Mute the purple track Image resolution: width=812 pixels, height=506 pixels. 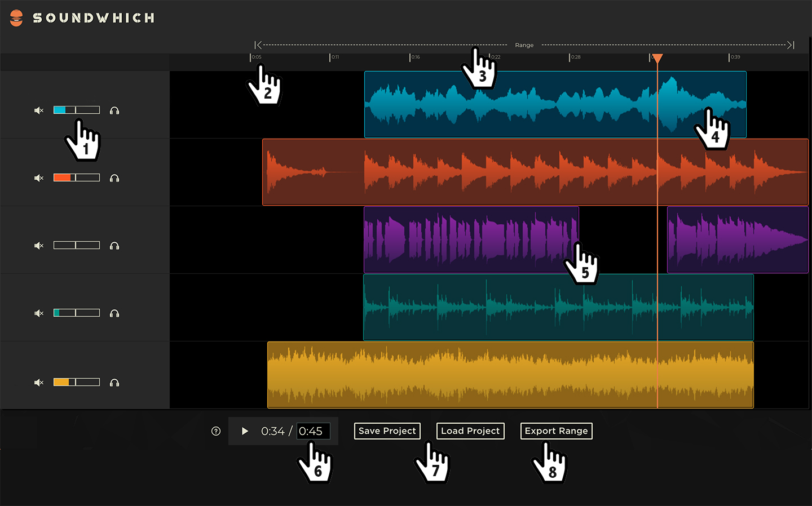tap(39, 246)
